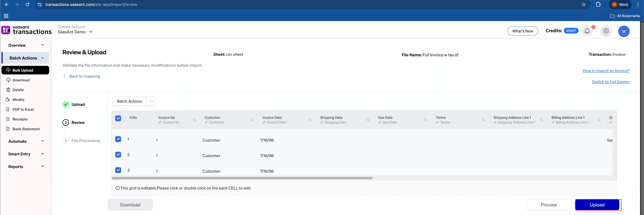Click the Back to mapping link
The image size is (644, 215).
point(82,76)
